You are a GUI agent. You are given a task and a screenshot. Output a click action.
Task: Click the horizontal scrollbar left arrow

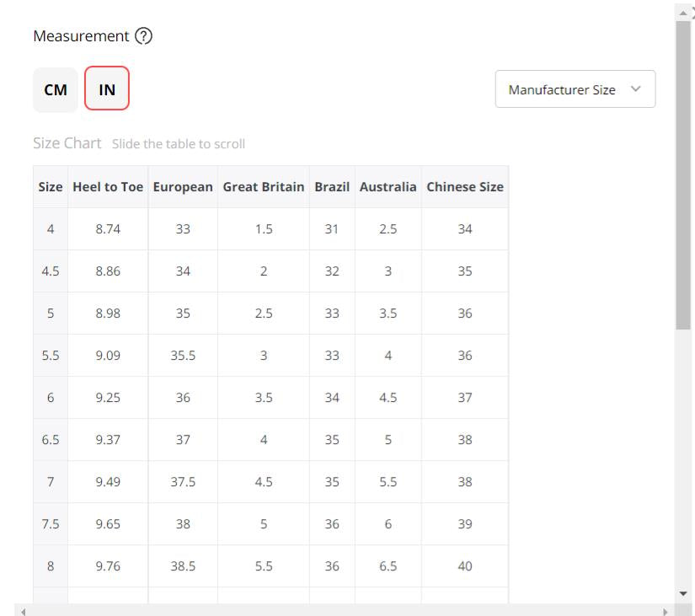point(23,611)
